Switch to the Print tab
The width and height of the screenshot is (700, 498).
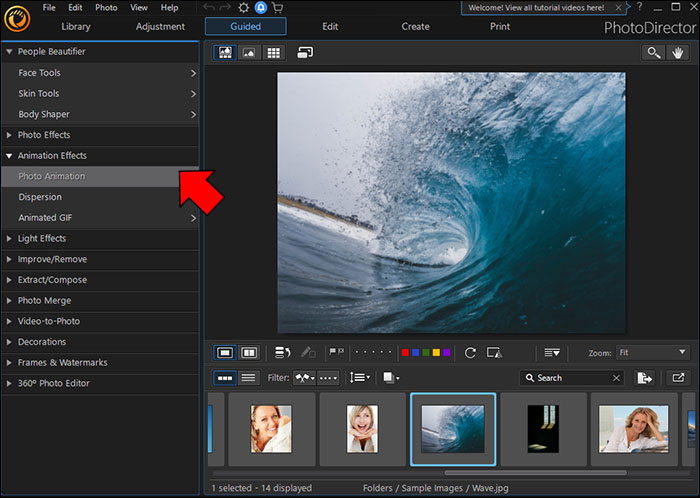point(500,26)
